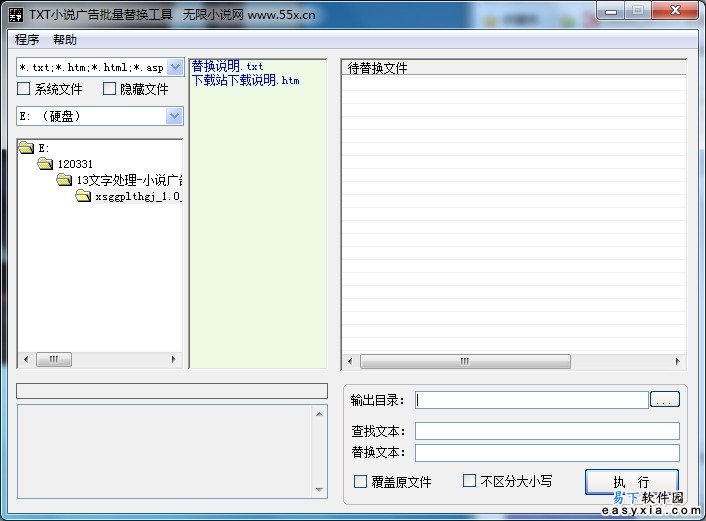Select file 替换说明.txt
Viewport: 706px width, 521px height.
[227, 67]
